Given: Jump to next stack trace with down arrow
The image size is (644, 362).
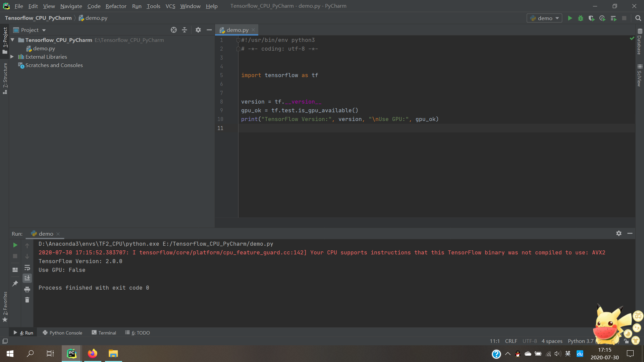Looking at the screenshot, I should click(x=27, y=256).
